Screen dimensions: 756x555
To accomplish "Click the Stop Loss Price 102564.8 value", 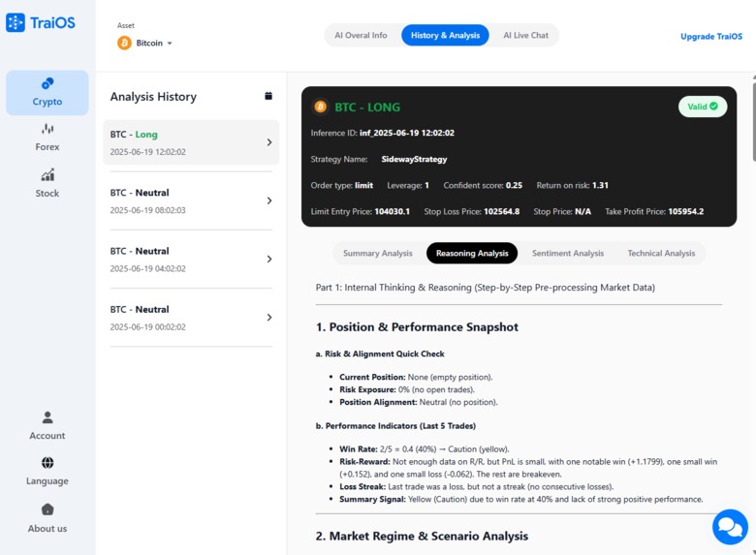I will click(x=501, y=211).
